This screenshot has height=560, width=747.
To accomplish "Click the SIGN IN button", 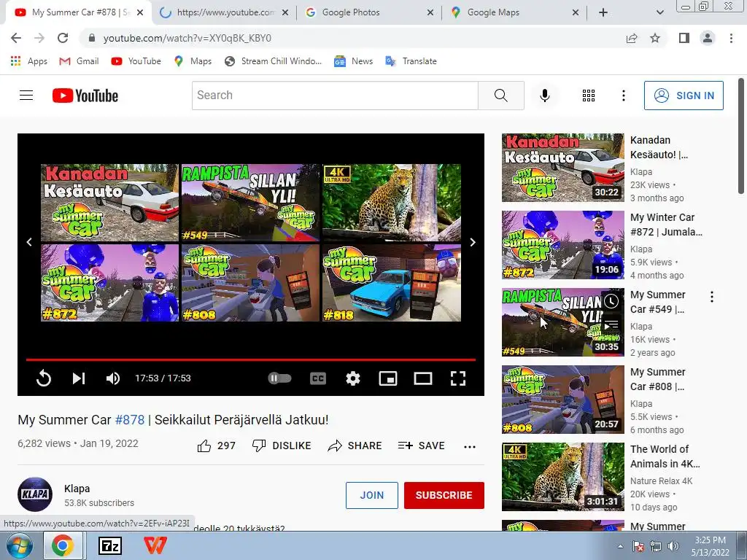I will 684,96.
